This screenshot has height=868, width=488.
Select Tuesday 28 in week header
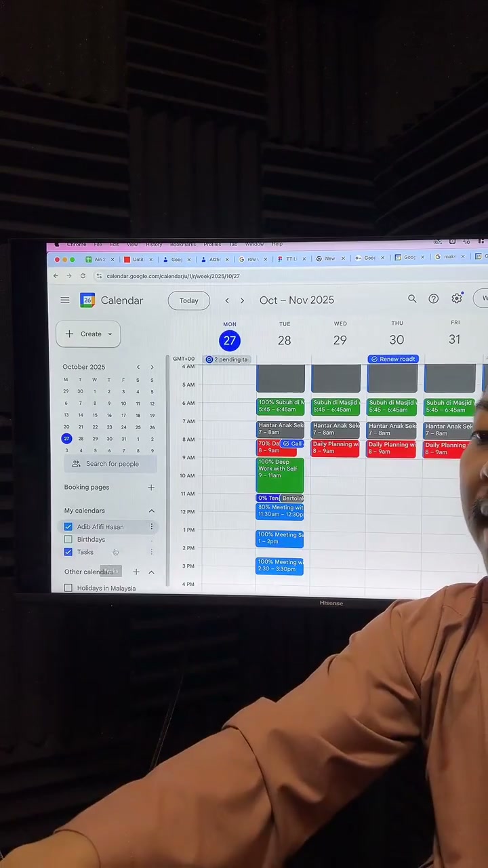285,340
